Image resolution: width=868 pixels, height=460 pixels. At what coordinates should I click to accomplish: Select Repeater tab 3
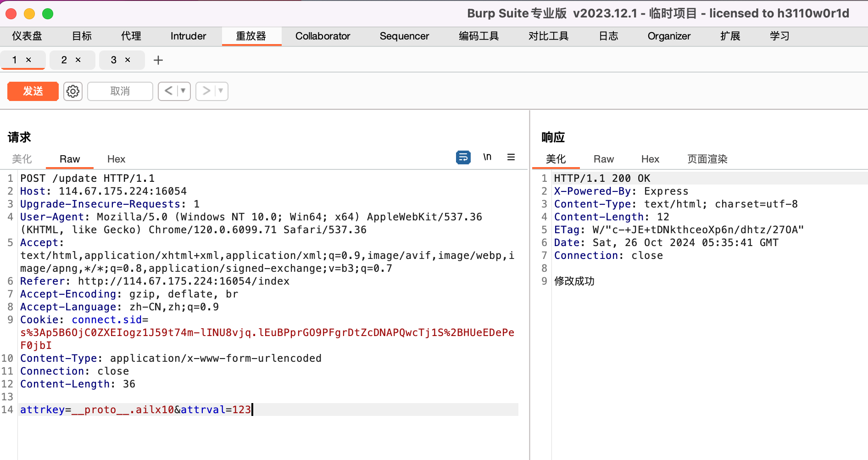pos(113,60)
